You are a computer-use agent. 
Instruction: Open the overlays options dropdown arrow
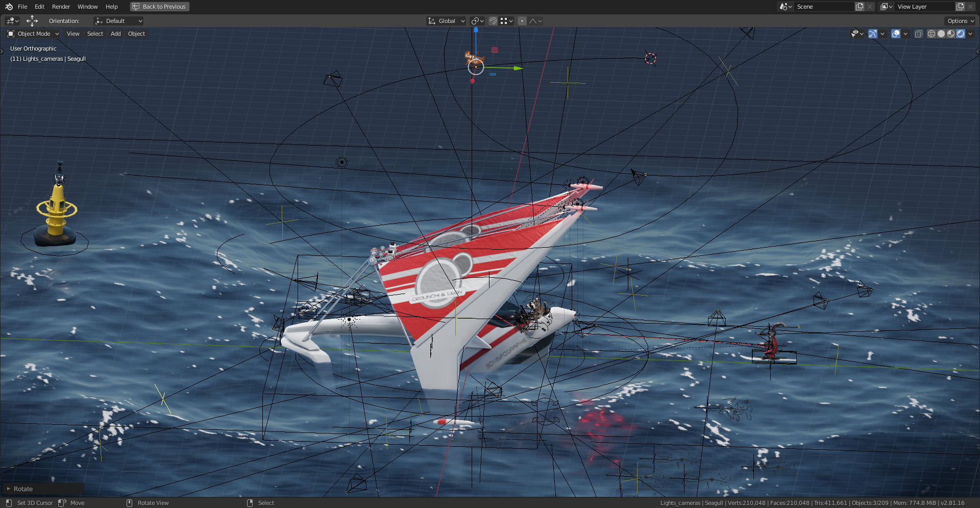(x=905, y=34)
